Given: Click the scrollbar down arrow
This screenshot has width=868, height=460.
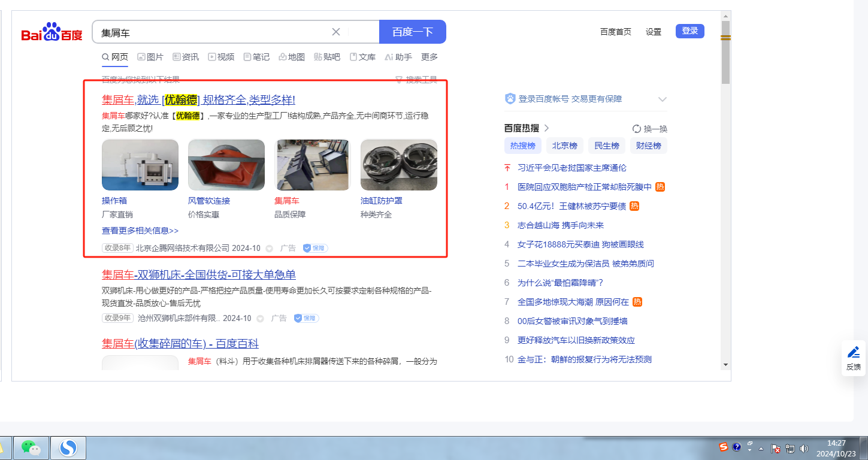Looking at the screenshot, I should coord(725,364).
